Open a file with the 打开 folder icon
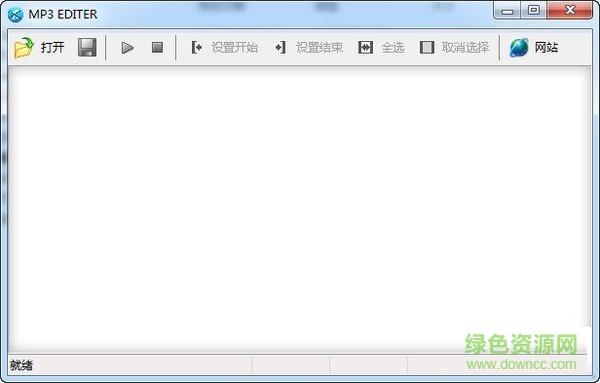 click(x=24, y=48)
